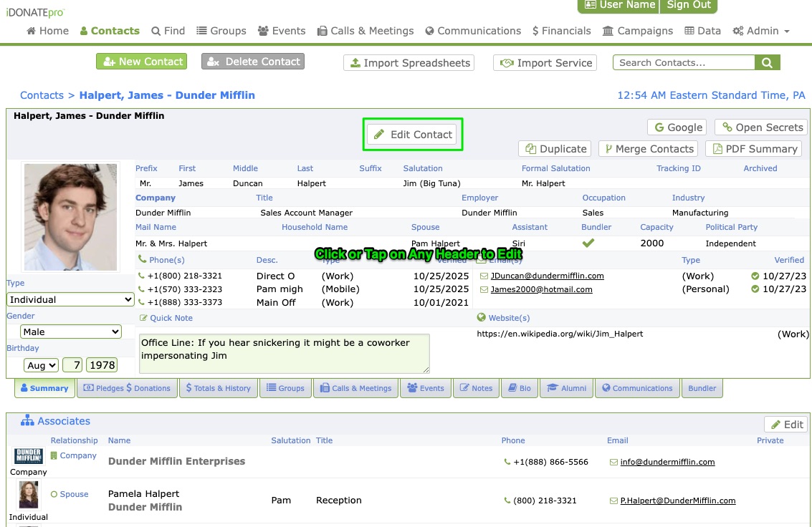
Task: Switch to the Bio tab
Action: 520,388
